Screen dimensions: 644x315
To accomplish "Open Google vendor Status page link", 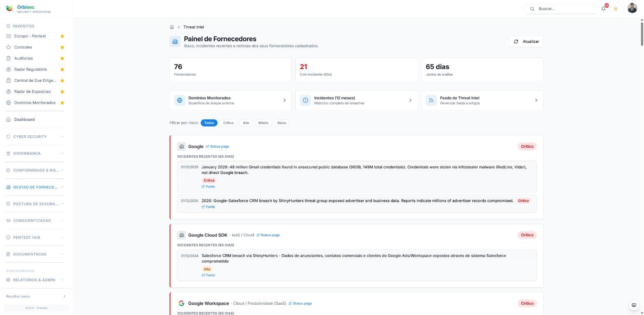I will tap(217, 146).
